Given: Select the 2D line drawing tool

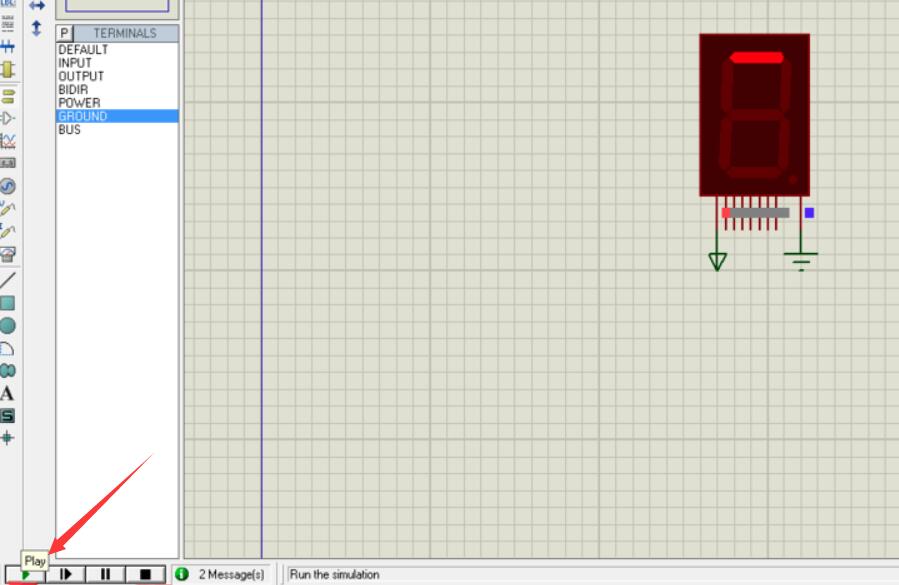Looking at the screenshot, I should coord(8,280).
